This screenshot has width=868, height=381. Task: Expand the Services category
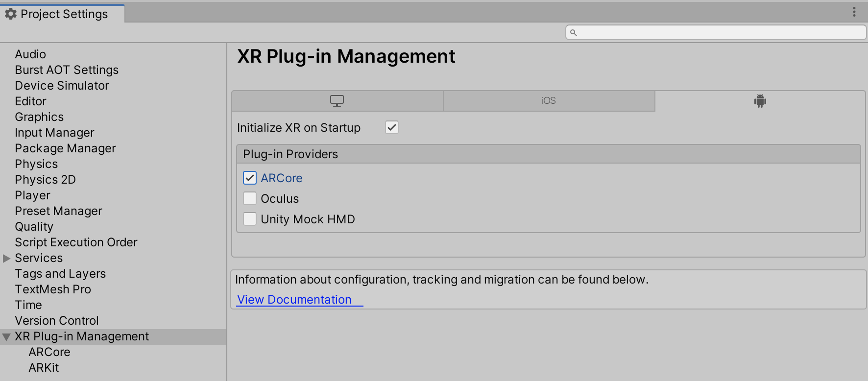(x=6, y=258)
